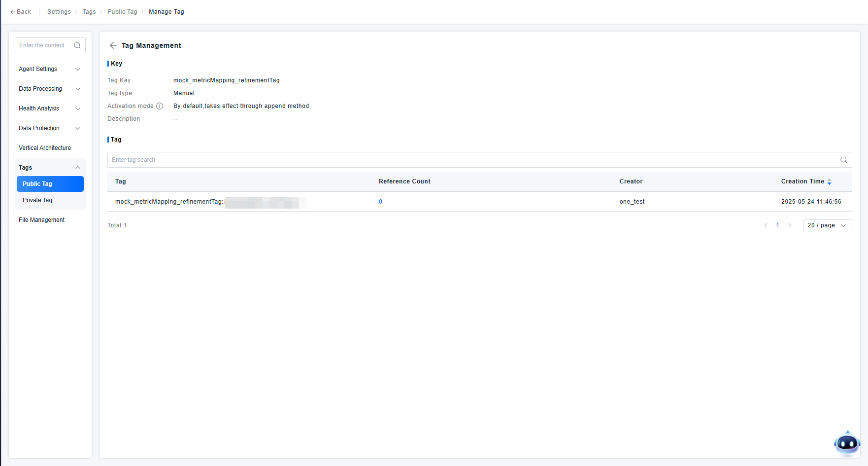Click the tag search magnifier icon

pyautogui.click(x=843, y=160)
